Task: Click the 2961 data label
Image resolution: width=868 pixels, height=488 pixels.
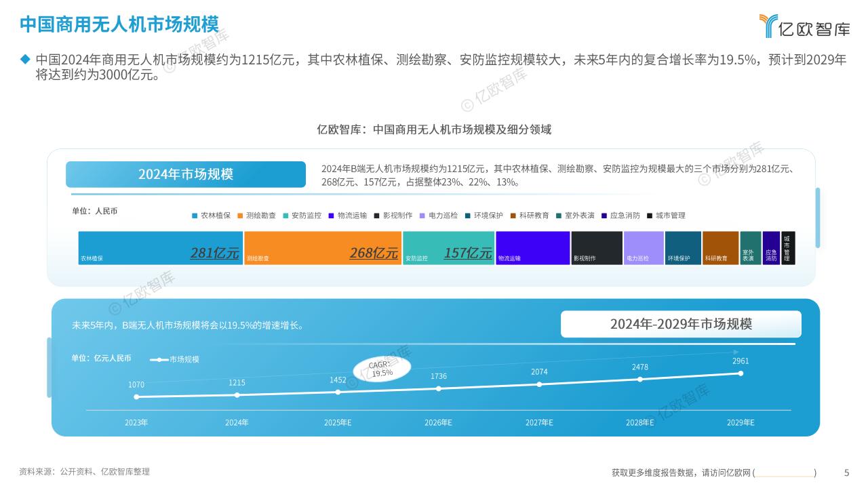Action: [741, 361]
